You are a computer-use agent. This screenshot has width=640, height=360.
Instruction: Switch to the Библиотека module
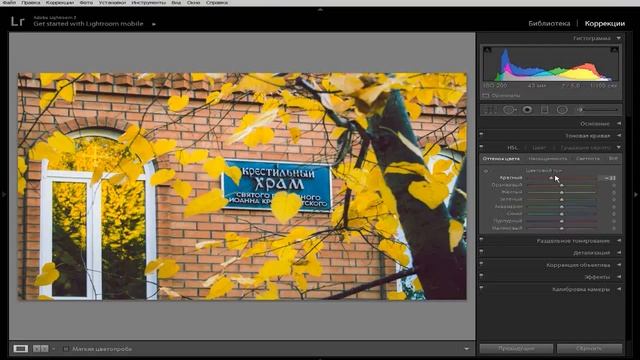click(549, 24)
